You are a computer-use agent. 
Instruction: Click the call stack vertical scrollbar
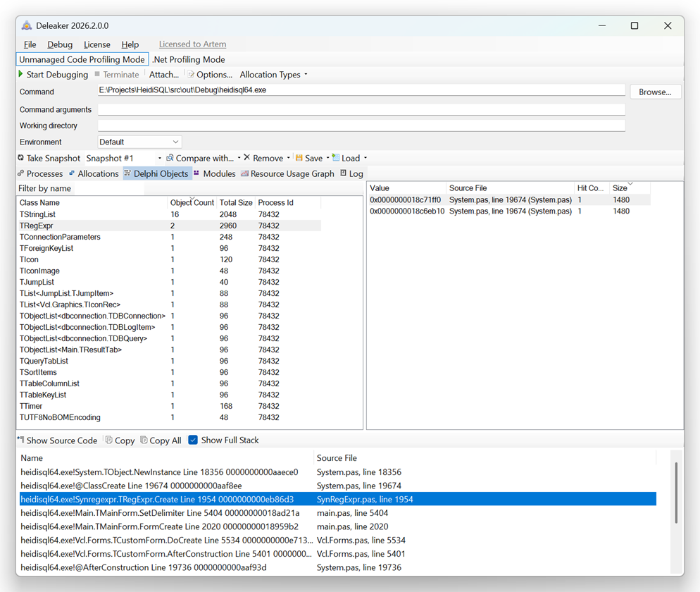[676, 493]
